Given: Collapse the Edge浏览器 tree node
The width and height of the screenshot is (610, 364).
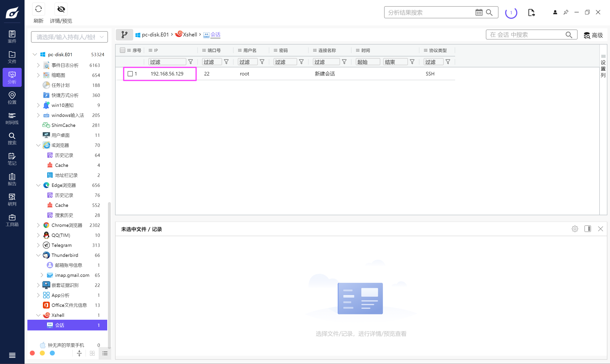Looking at the screenshot, I should pyautogui.click(x=38, y=185).
